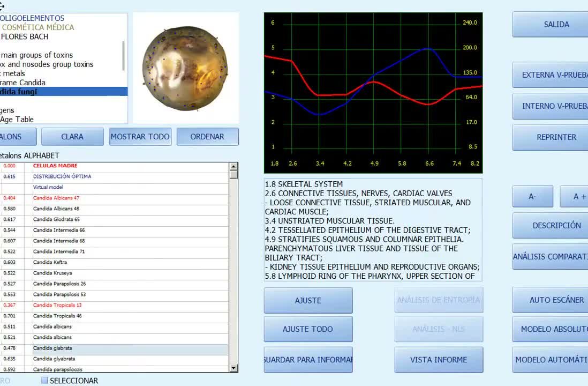This screenshot has height=386, width=588.
Task: Toggle the SELECCIONAR checkbox
Action: click(44, 380)
